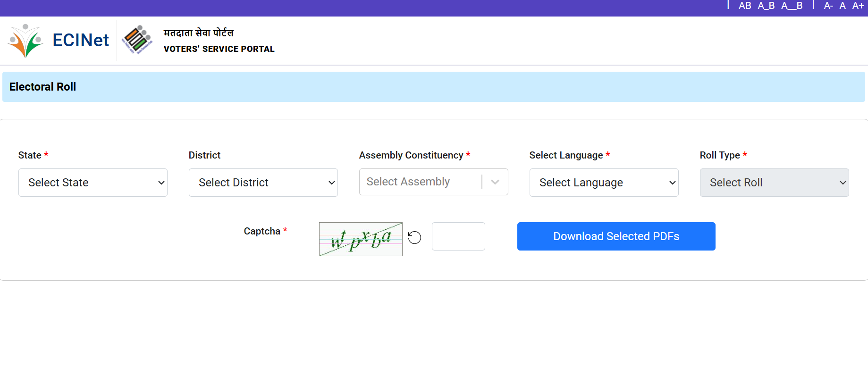This screenshot has height=368, width=868.
Task: Expand the Assembly Constituency chevron arrow
Action: [495, 182]
